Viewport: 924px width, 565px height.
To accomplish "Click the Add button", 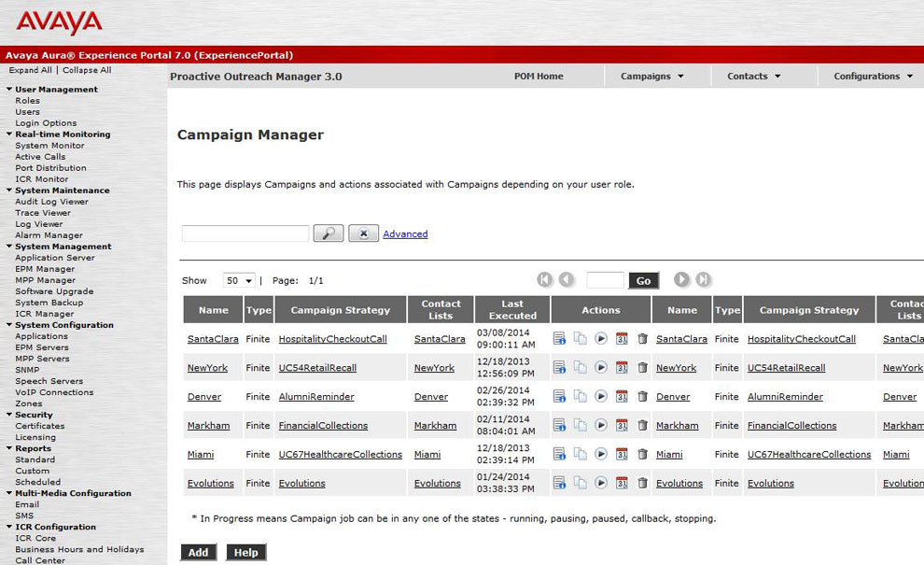I will tap(199, 552).
